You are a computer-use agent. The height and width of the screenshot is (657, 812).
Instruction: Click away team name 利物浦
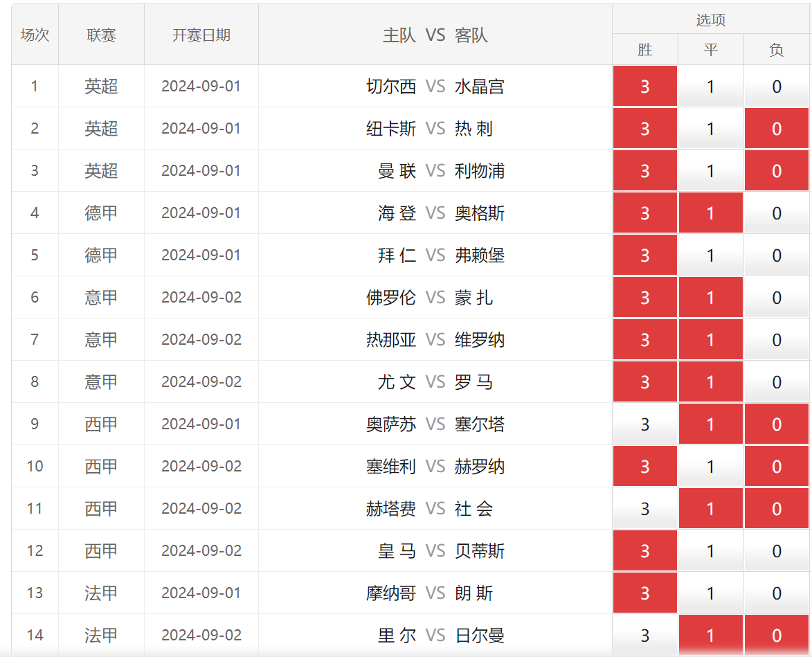pyautogui.click(x=480, y=171)
